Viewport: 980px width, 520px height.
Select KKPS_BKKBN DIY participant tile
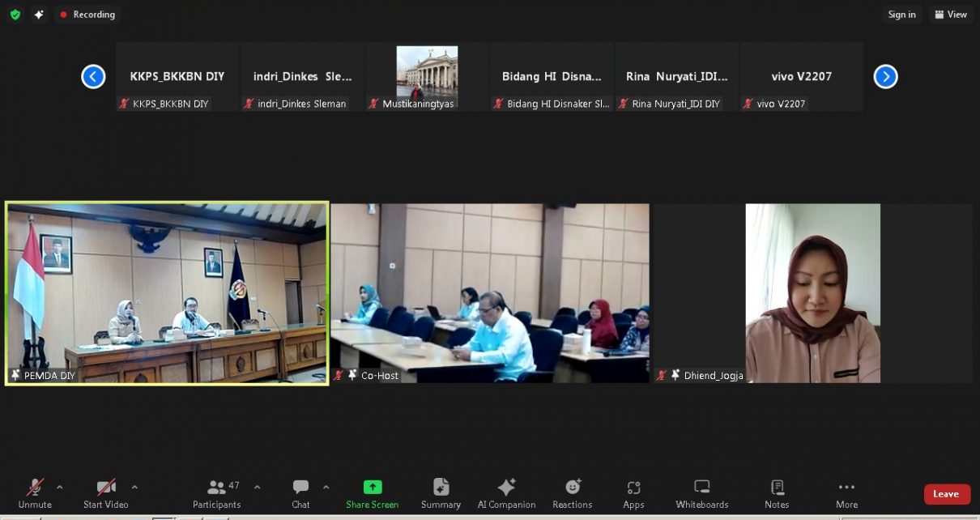pyautogui.click(x=177, y=77)
